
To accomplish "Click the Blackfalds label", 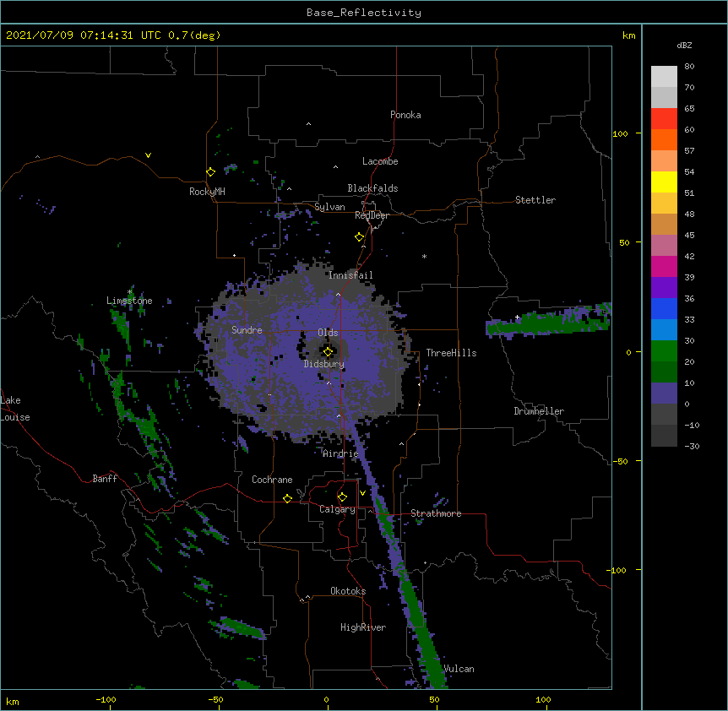I will pos(372,188).
